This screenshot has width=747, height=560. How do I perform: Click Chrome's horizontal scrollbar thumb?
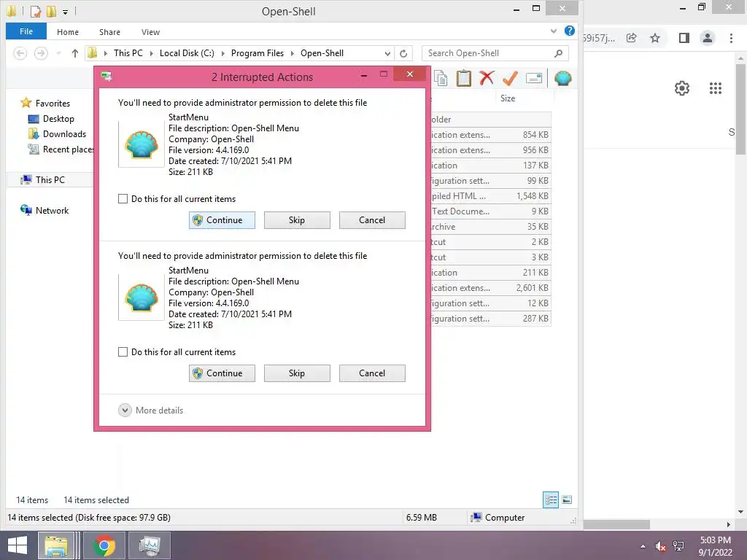[616, 524]
